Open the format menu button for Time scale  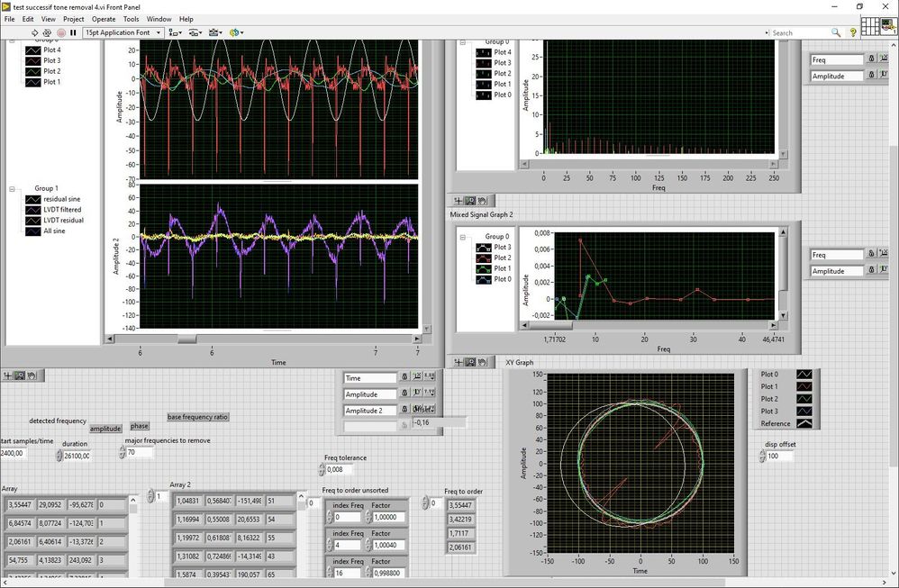(x=430, y=377)
